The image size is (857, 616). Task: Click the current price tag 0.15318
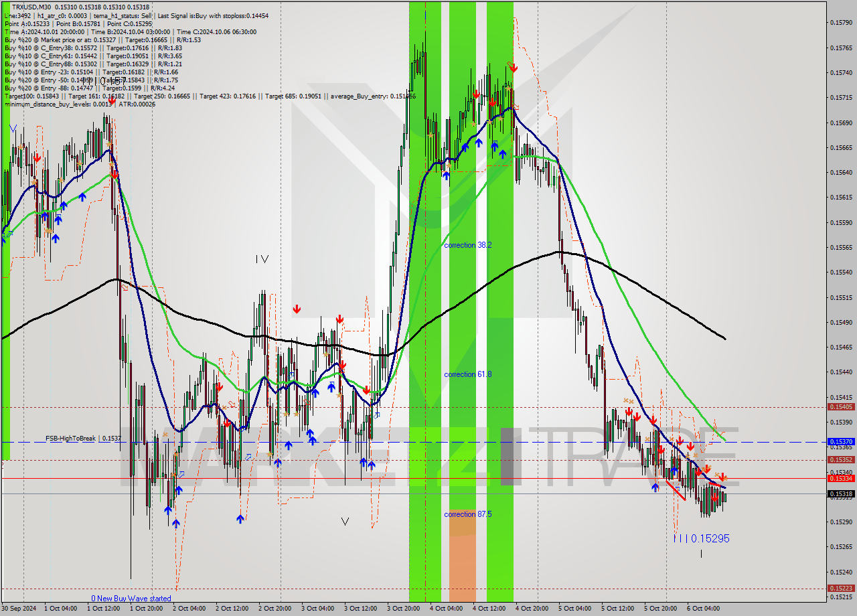[841, 493]
